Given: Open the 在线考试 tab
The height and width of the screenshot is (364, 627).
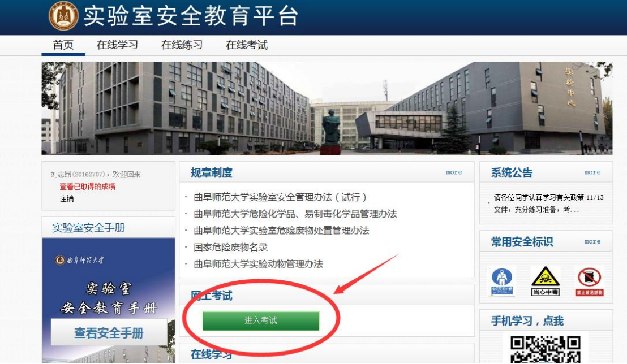Looking at the screenshot, I should tap(247, 45).
